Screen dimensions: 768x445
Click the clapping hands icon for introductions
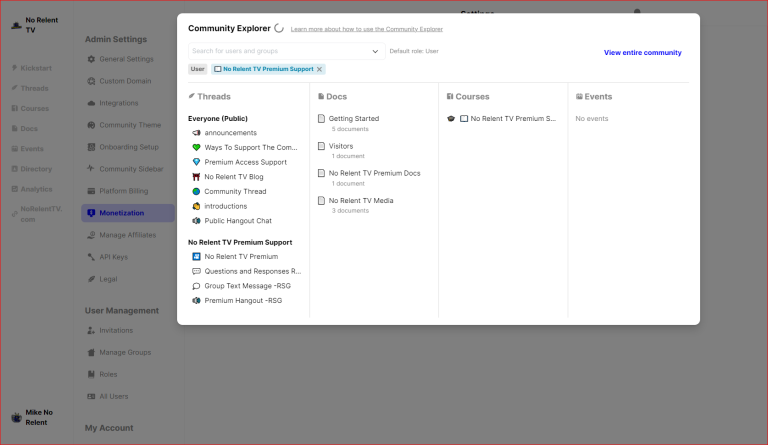pos(196,206)
